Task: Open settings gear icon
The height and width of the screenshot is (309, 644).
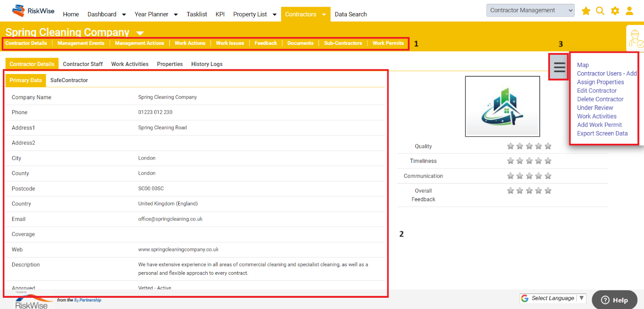Action: pyautogui.click(x=615, y=11)
